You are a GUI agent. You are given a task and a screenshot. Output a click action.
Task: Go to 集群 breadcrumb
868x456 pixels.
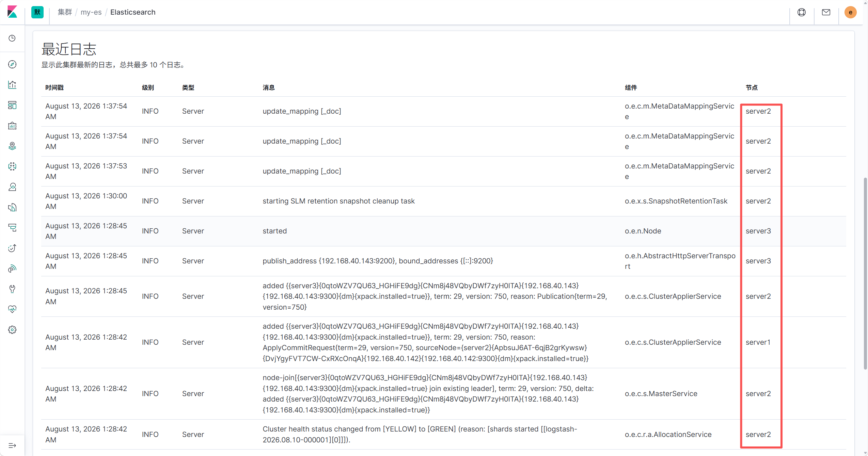(65, 12)
